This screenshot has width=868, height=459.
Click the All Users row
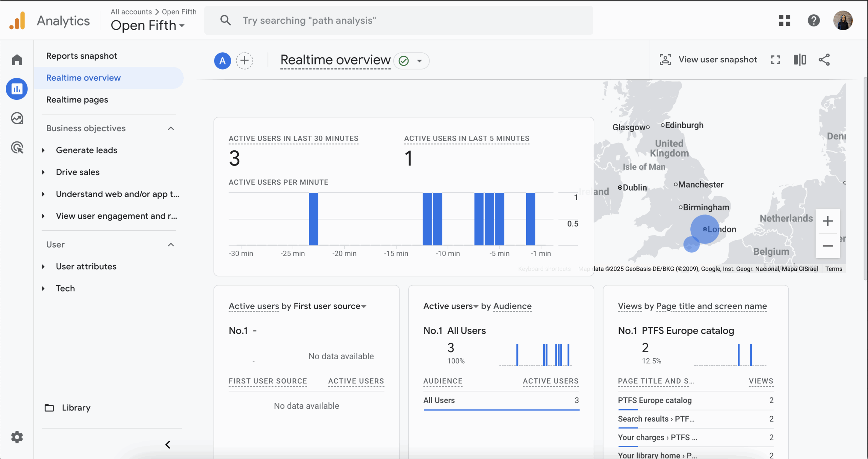click(501, 400)
